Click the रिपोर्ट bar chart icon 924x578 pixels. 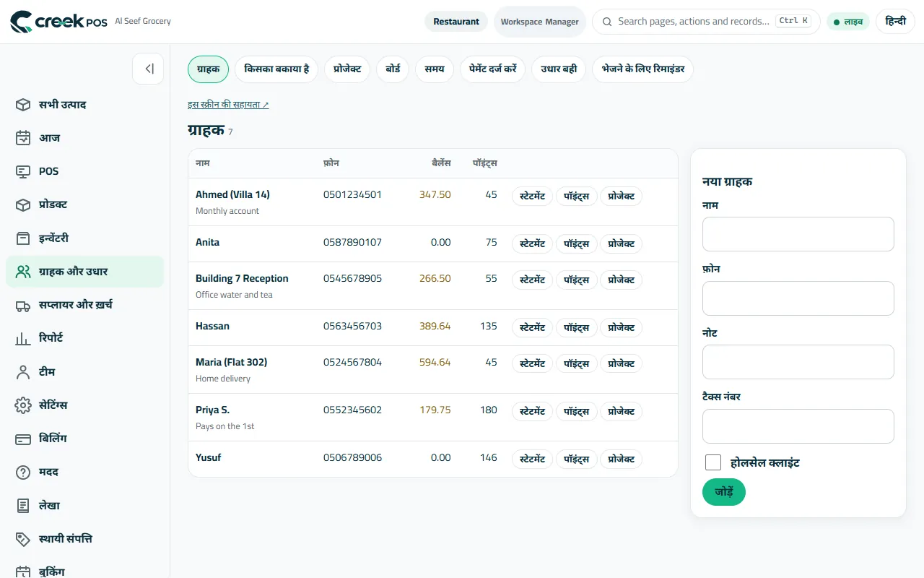(23, 338)
